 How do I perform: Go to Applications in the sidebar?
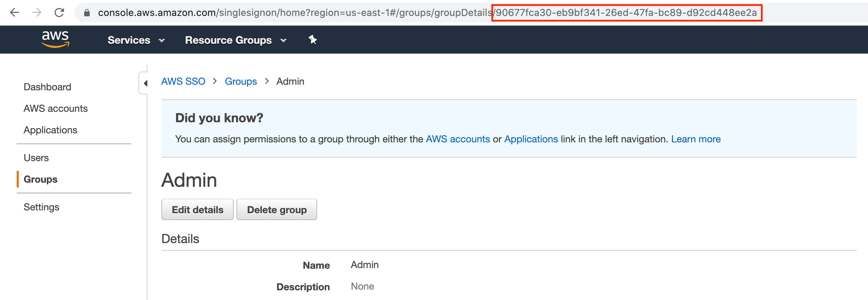[x=50, y=130]
